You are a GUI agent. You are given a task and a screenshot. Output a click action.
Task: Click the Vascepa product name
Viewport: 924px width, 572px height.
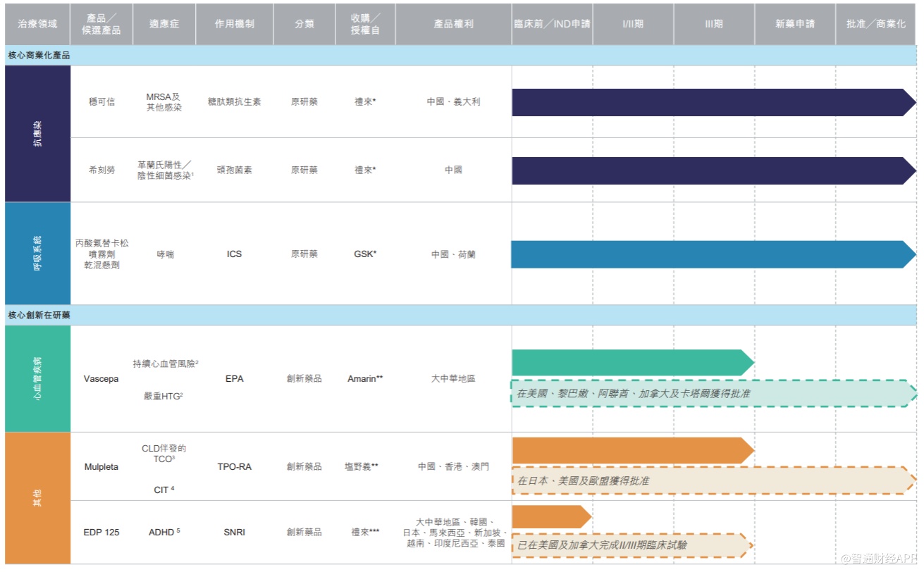[x=101, y=379]
